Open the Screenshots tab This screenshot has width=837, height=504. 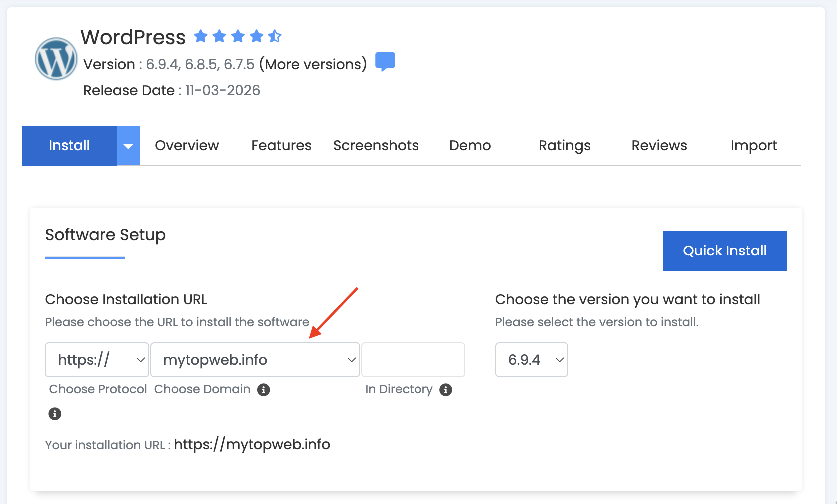376,145
